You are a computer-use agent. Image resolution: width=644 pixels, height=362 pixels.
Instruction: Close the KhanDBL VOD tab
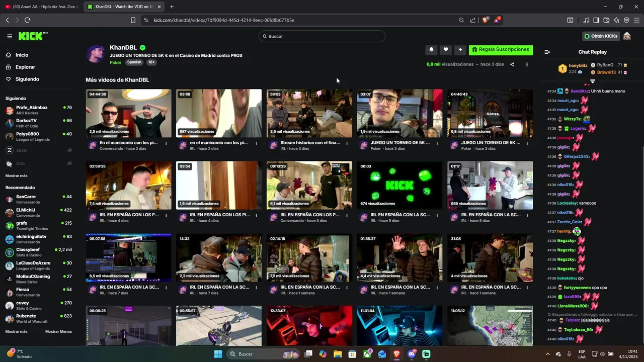(159, 7)
